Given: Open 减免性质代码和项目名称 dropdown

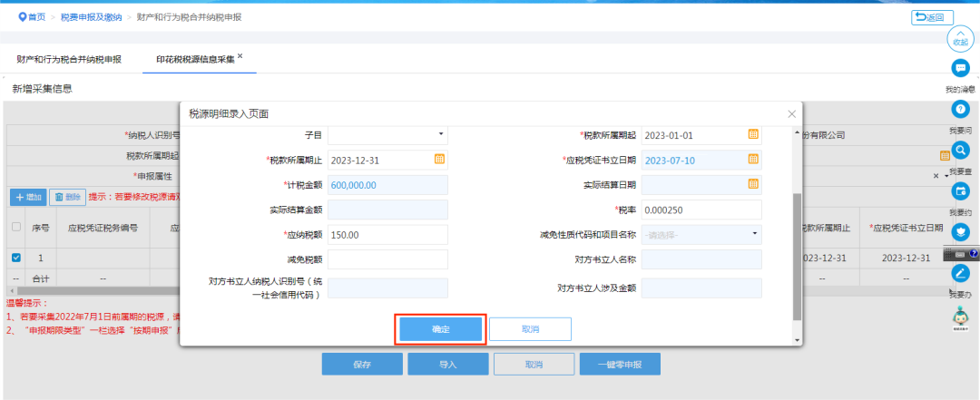Looking at the screenshot, I should click(701, 235).
